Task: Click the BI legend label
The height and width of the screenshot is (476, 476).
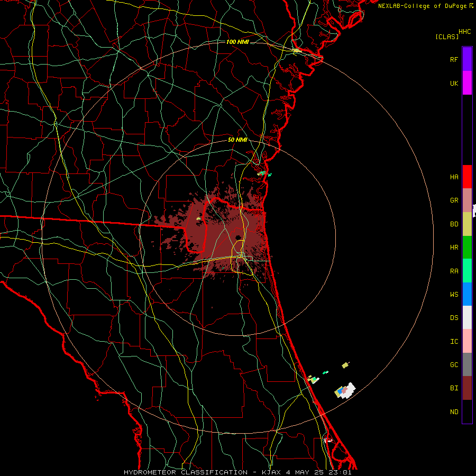Action: [454, 388]
